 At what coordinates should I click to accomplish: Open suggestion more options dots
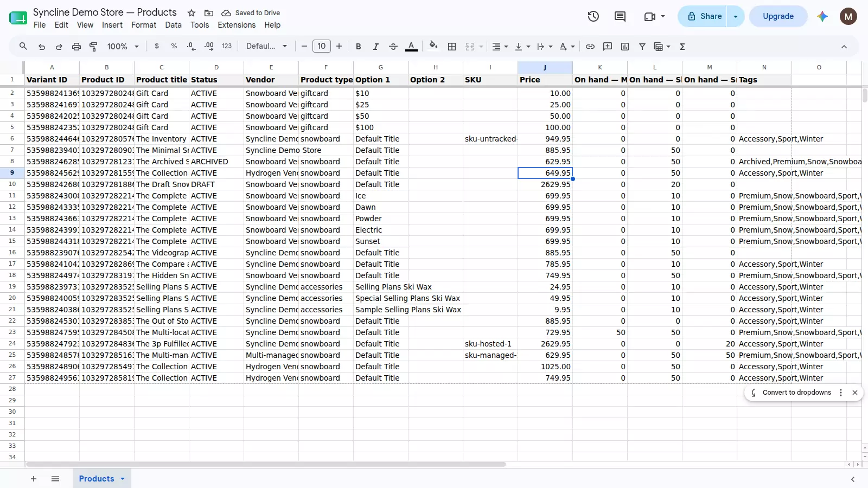click(x=841, y=393)
